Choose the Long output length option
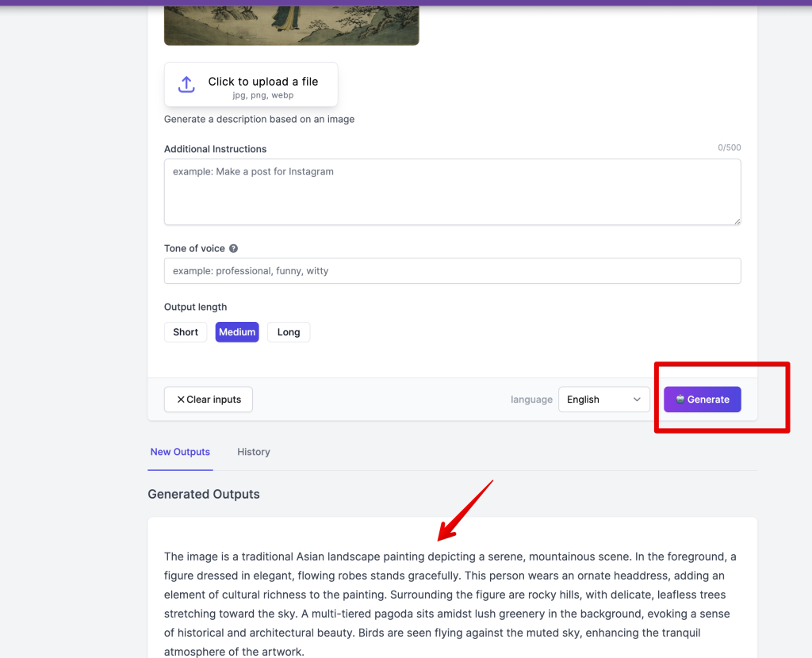This screenshot has height=658, width=812. pos(289,332)
